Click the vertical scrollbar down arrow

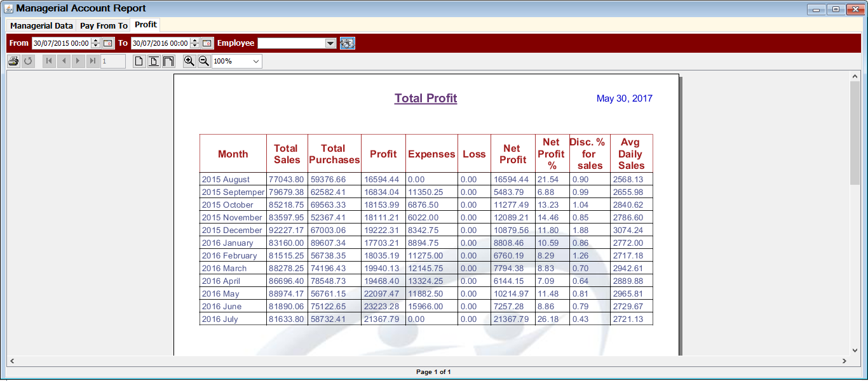855,350
